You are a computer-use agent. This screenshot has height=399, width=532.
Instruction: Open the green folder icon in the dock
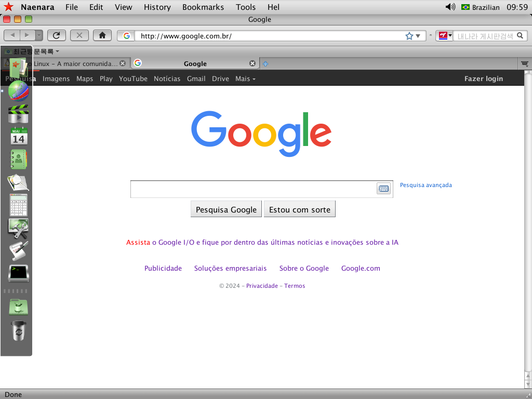coord(18,307)
